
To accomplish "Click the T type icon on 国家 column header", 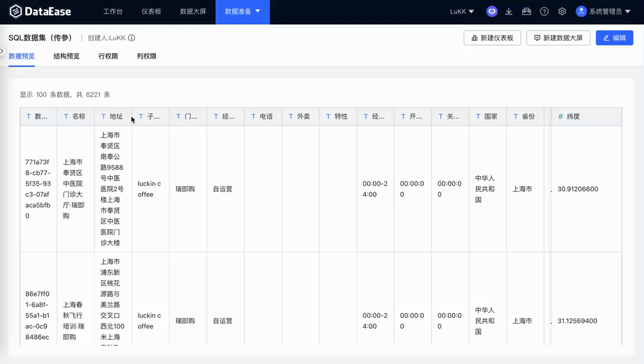I will click(479, 116).
